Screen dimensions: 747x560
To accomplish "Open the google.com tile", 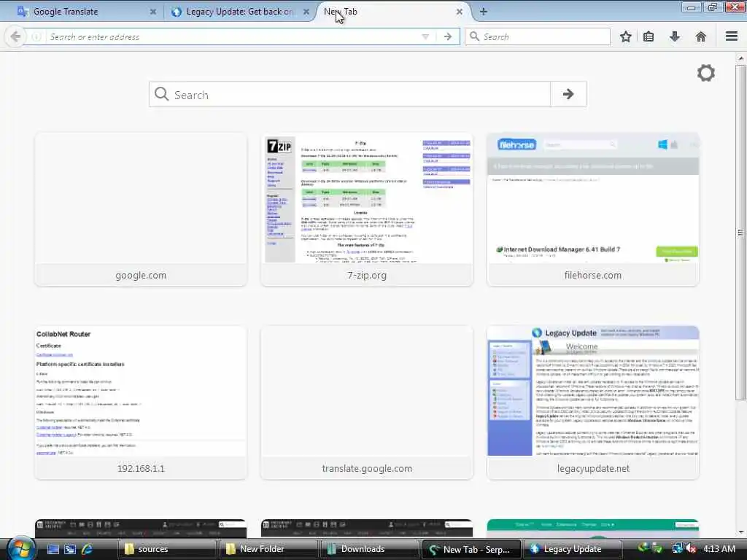I will pyautogui.click(x=141, y=210).
